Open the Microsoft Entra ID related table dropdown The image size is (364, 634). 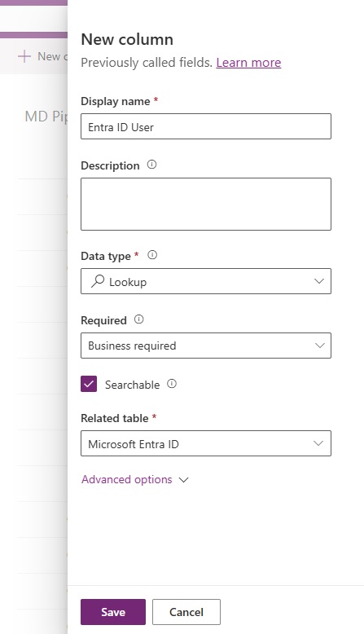click(x=206, y=443)
